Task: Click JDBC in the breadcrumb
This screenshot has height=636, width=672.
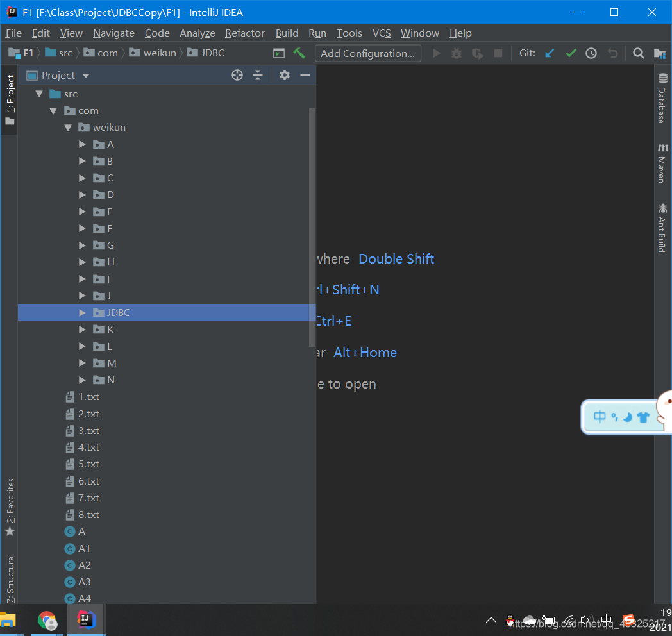Action: (206, 53)
